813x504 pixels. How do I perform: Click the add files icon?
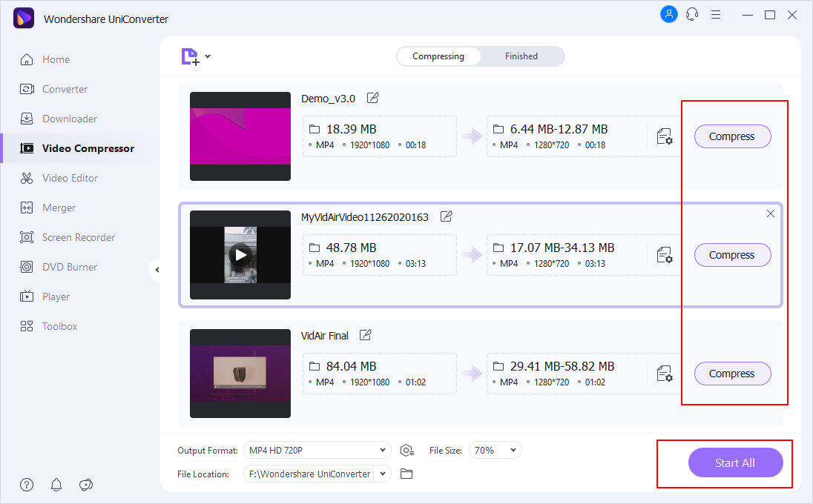[x=190, y=56]
